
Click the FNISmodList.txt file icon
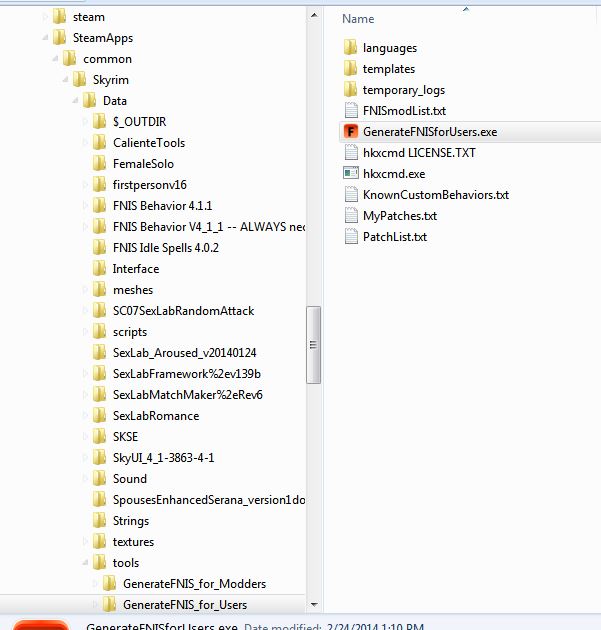(351, 110)
